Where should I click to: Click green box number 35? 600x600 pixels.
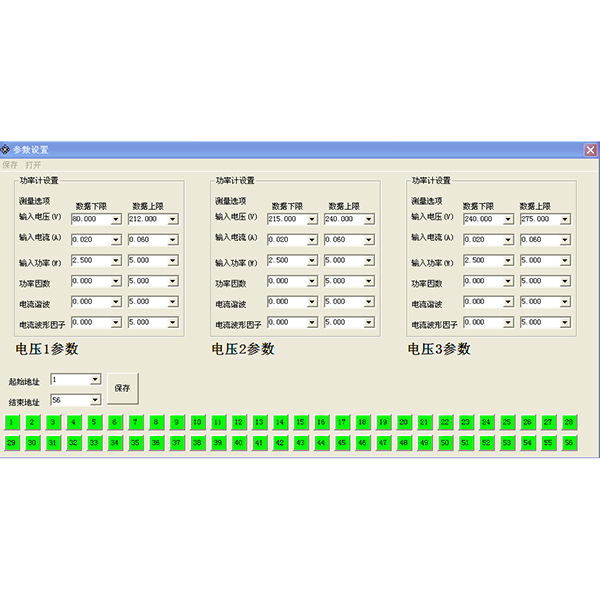[x=135, y=442]
